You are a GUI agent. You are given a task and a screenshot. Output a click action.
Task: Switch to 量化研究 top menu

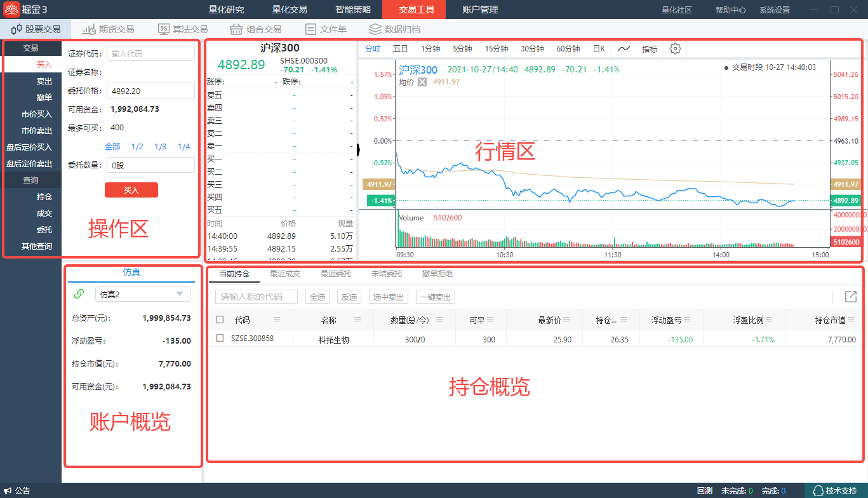226,10
